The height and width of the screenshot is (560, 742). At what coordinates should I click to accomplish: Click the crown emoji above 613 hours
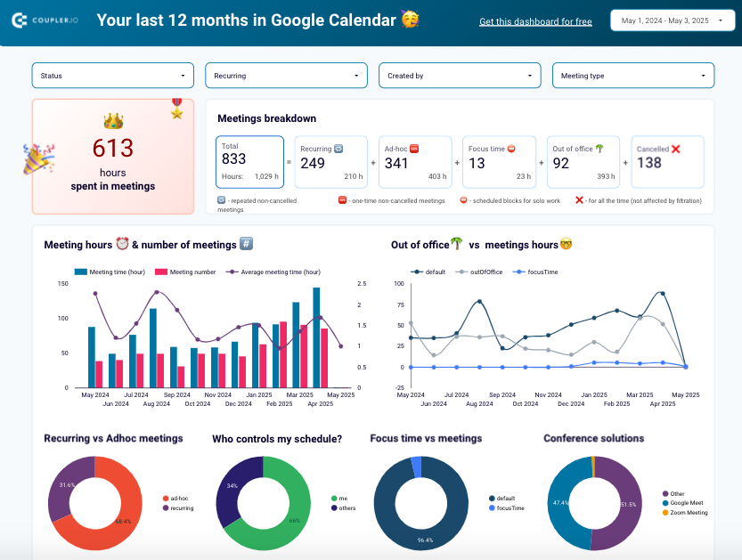pyautogui.click(x=113, y=121)
